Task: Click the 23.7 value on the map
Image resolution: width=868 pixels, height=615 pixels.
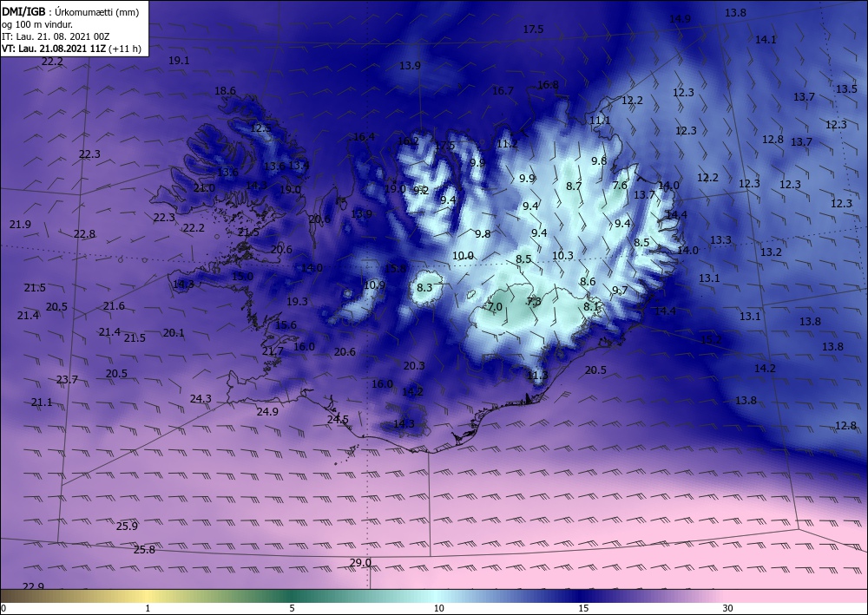Action: click(x=67, y=380)
